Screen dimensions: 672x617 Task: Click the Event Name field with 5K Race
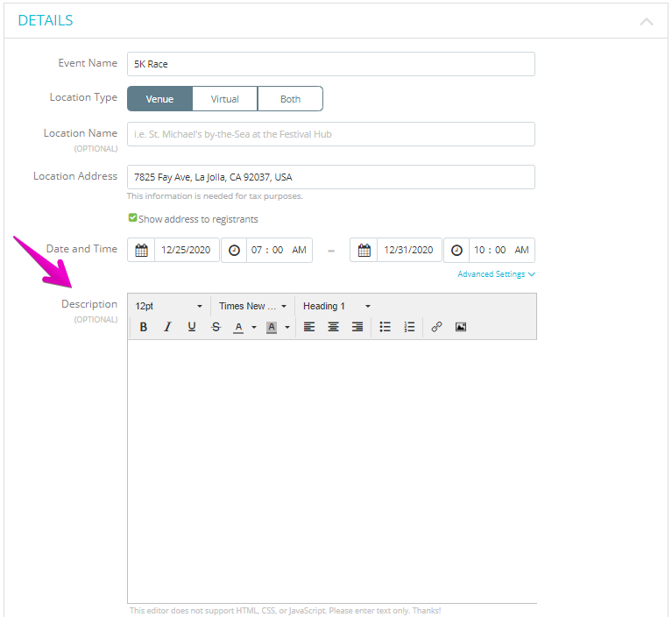coord(331,64)
